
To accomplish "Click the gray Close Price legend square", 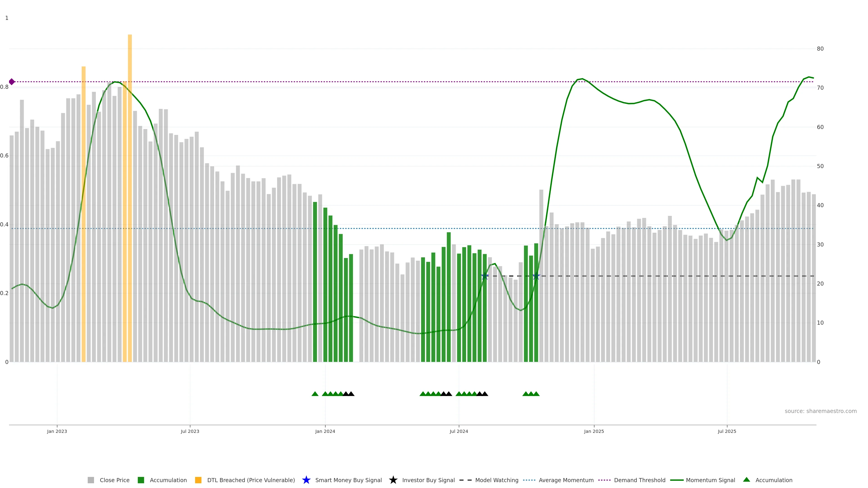I will tap(91, 480).
